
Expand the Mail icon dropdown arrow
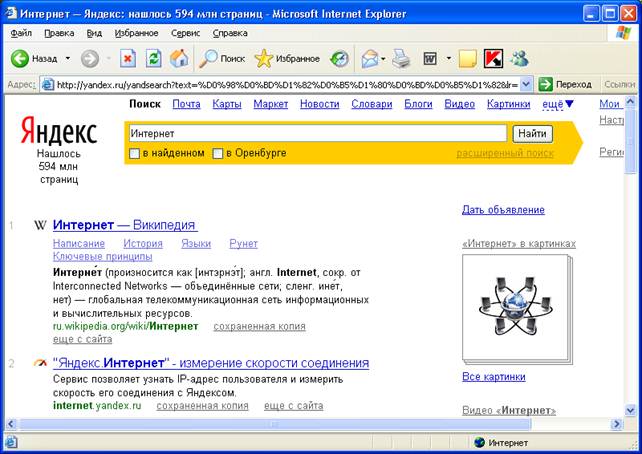383,59
